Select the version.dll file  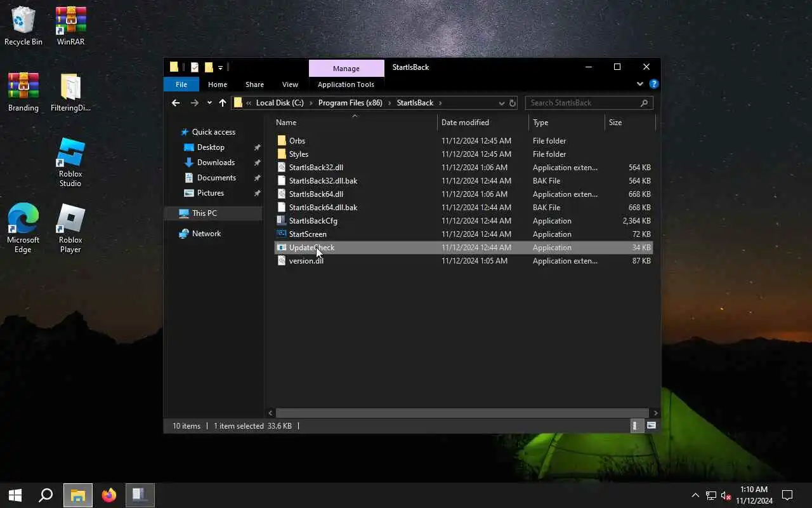(464, 261)
